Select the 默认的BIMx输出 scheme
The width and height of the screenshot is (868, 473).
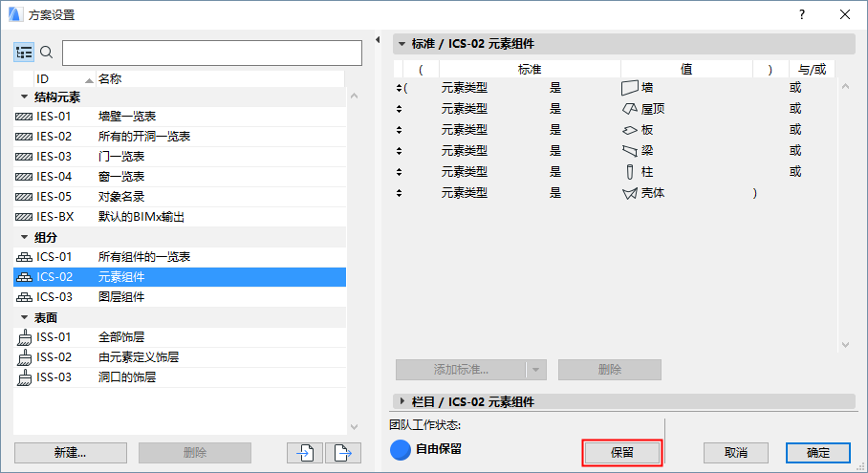pyautogui.click(x=180, y=217)
